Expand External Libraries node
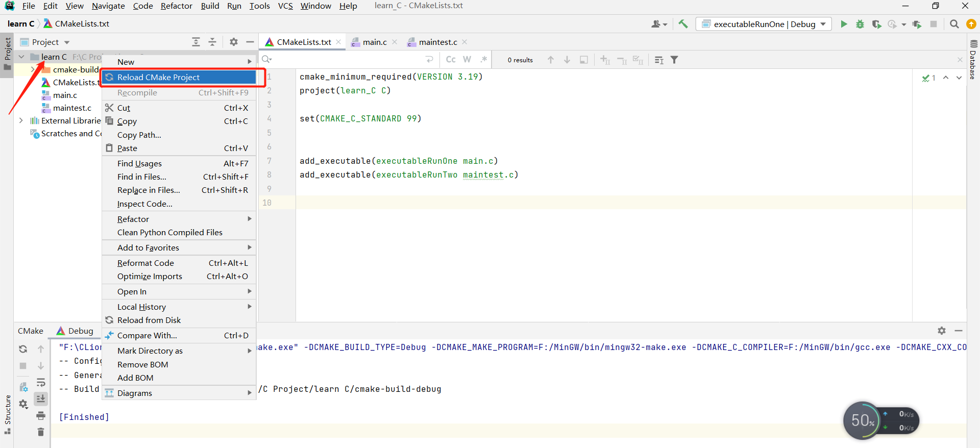Screen dimensions: 980x448 pos(21,120)
